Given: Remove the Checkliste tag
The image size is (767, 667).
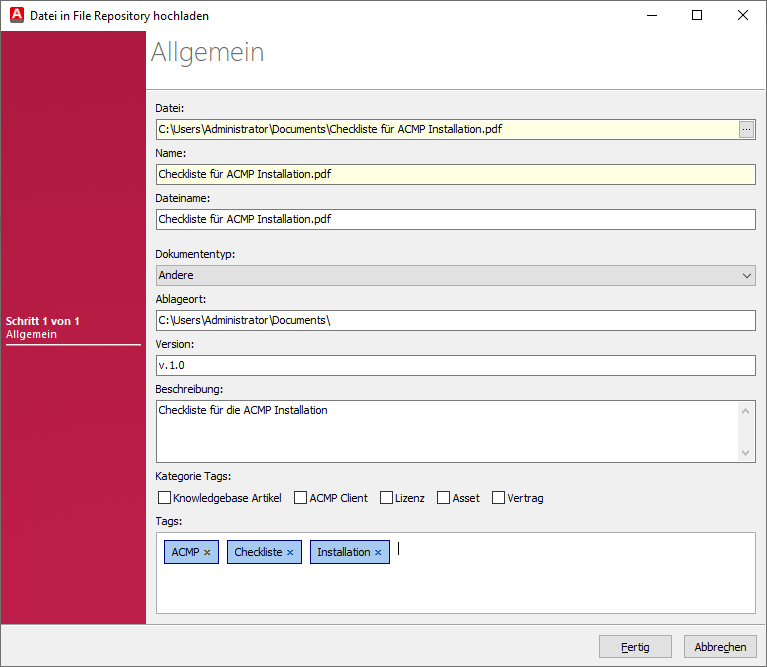Looking at the screenshot, I should (290, 552).
